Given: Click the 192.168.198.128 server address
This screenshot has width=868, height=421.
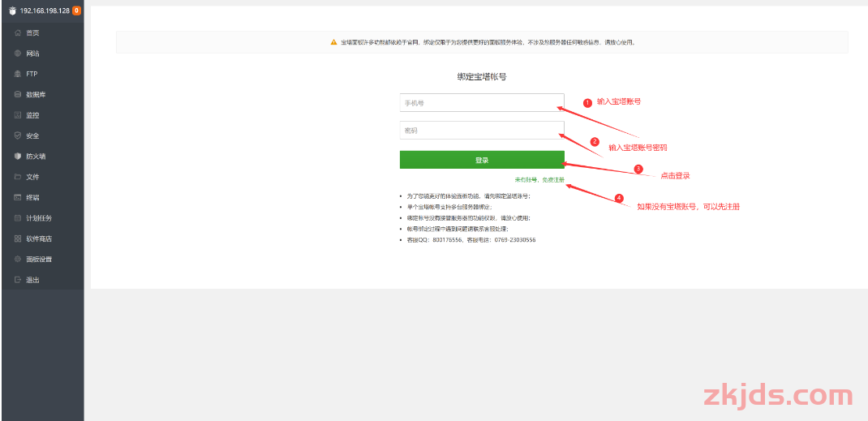Looking at the screenshot, I should pyautogui.click(x=45, y=11).
